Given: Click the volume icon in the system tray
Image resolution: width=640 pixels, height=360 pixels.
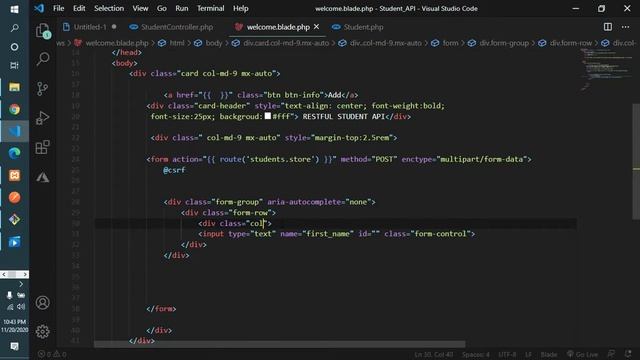Looking at the screenshot, I should [21, 306].
